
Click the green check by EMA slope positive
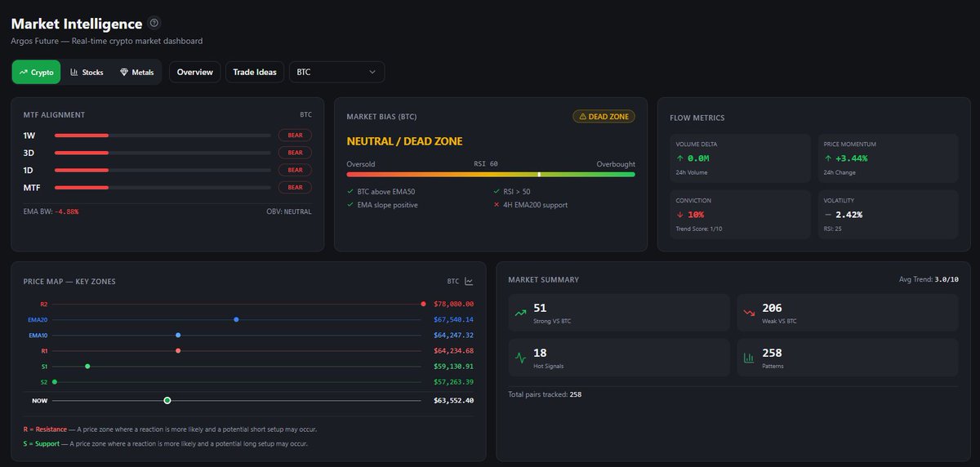(x=350, y=205)
